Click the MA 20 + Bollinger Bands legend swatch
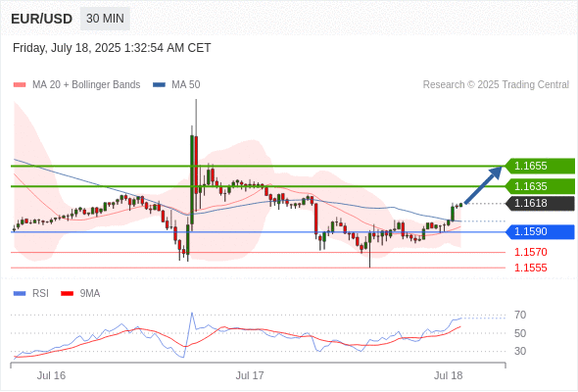The image size is (578, 392). [20, 85]
